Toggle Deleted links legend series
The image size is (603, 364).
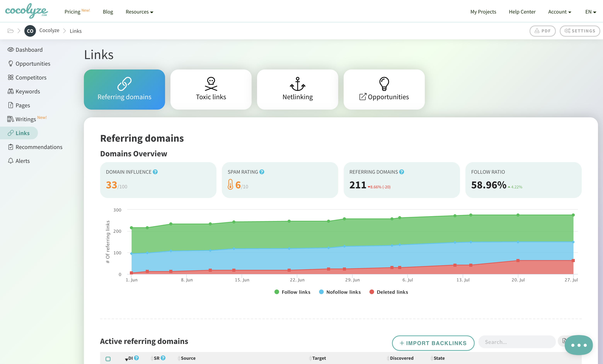tap(389, 292)
